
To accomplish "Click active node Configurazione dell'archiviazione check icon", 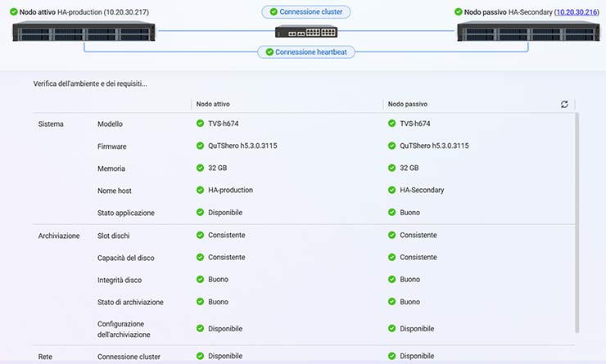I will (x=200, y=329).
